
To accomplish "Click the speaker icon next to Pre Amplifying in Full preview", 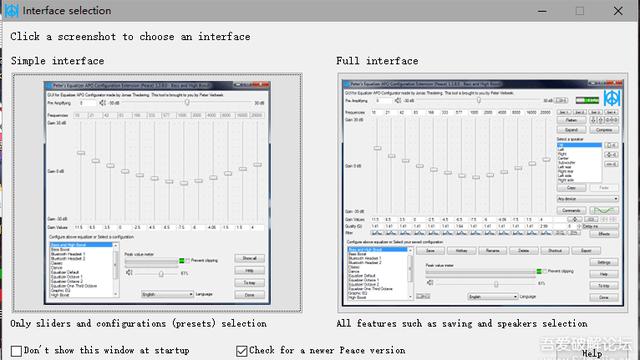I will (x=398, y=100).
